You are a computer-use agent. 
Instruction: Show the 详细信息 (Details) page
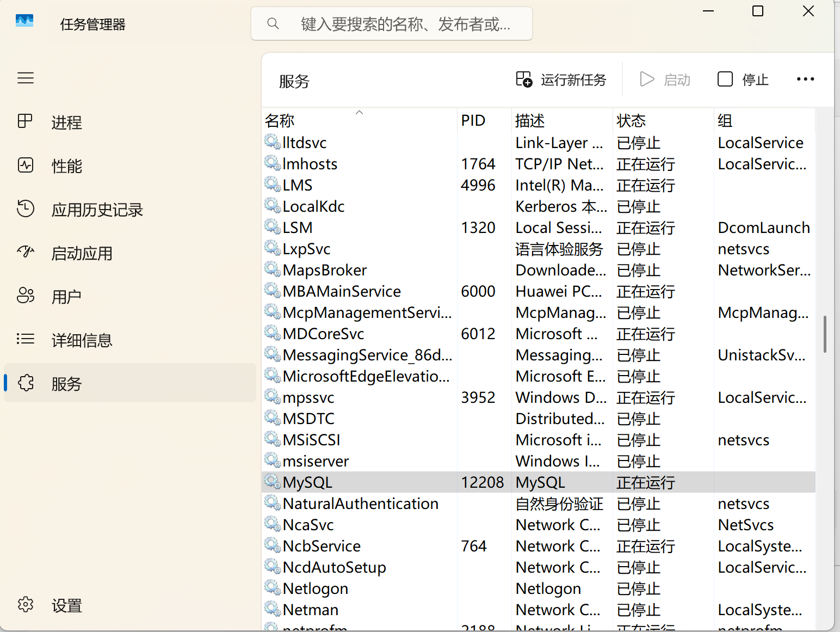(x=129, y=340)
